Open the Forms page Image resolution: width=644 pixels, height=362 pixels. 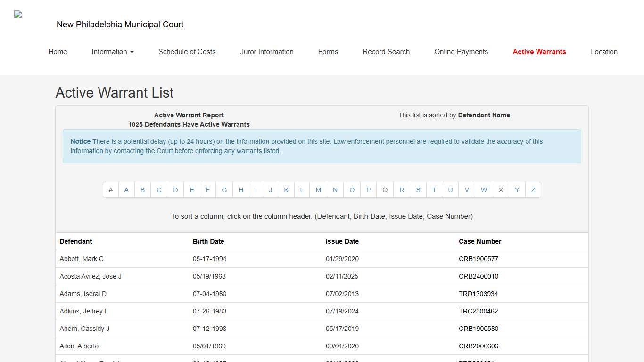pyautogui.click(x=328, y=52)
